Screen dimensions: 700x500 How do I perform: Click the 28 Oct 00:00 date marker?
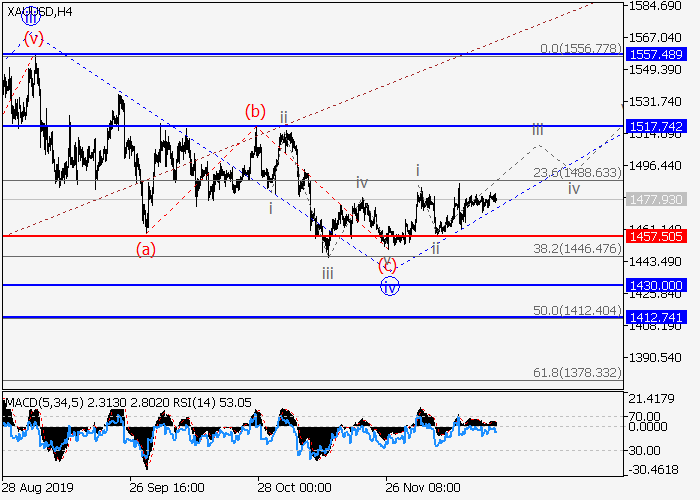pyautogui.click(x=294, y=488)
